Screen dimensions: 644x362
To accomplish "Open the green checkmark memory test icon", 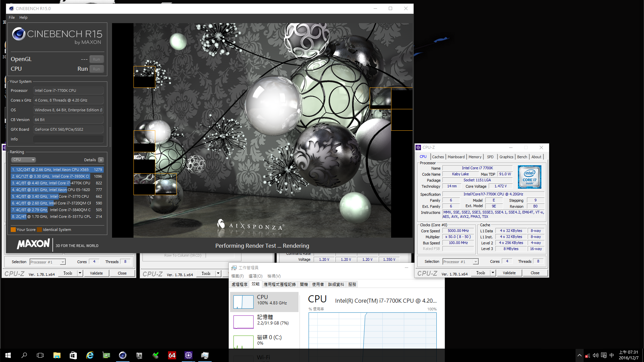I will [156, 355].
